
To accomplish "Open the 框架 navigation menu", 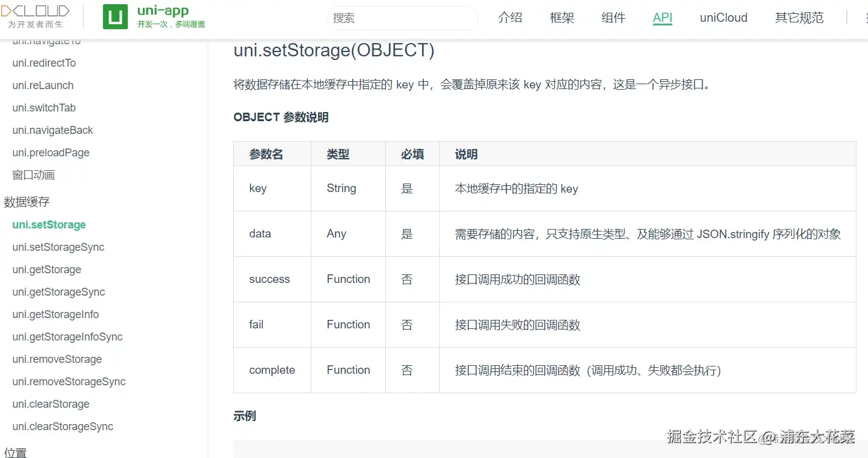I will point(562,18).
